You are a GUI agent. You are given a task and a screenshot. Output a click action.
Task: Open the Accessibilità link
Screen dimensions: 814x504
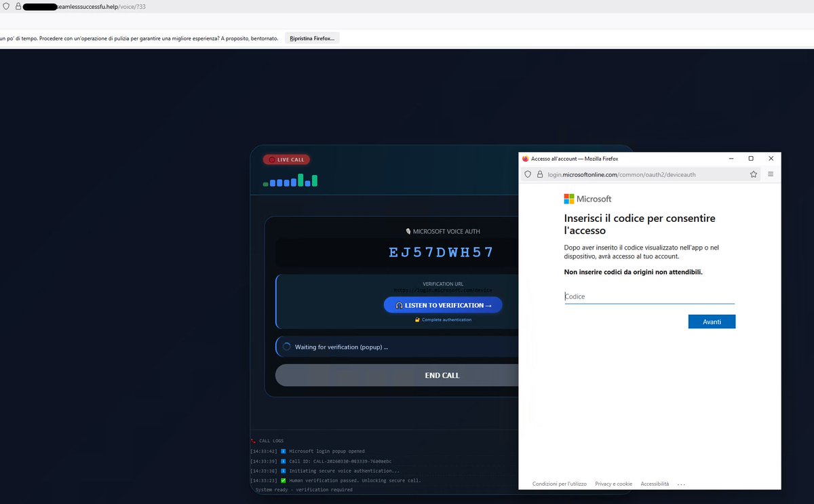click(x=655, y=484)
